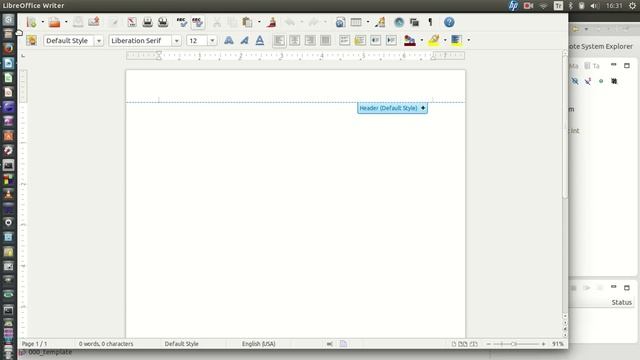The width and height of the screenshot is (640, 360).
Task: Export directly as PDF icon
Action: 132,22
